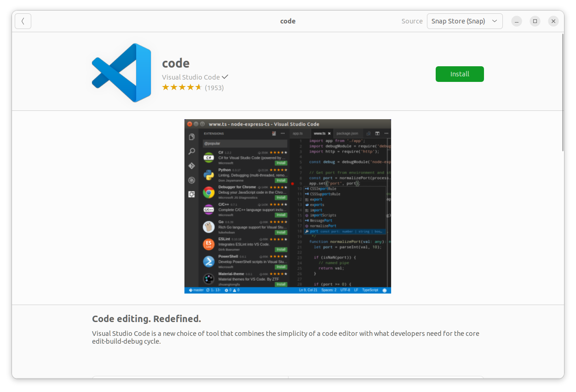Open the Snap Store (Snap) source dropdown
Viewport: 576px width, 392px height.
point(464,21)
